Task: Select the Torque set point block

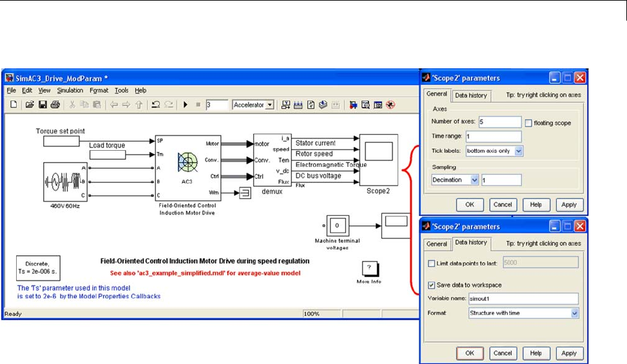Action: (x=61, y=141)
